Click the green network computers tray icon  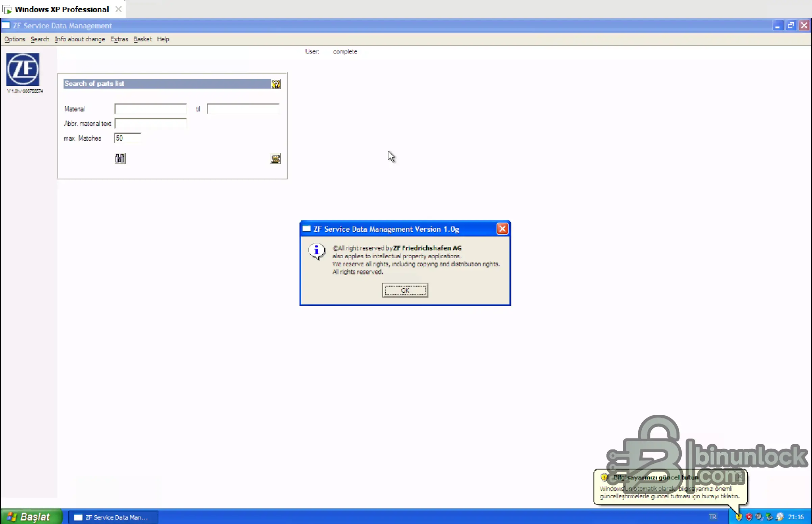tap(769, 517)
